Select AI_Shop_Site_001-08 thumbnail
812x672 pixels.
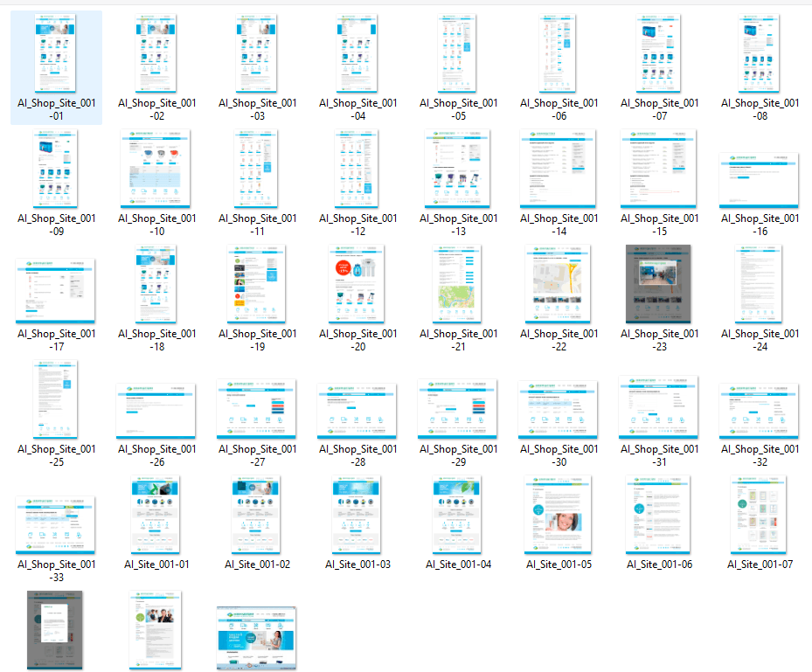click(x=758, y=52)
